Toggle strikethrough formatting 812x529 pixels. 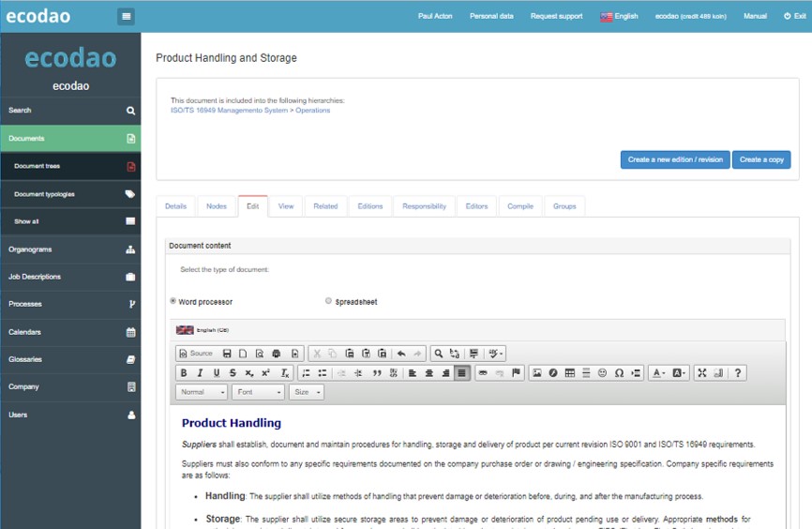tap(233, 373)
